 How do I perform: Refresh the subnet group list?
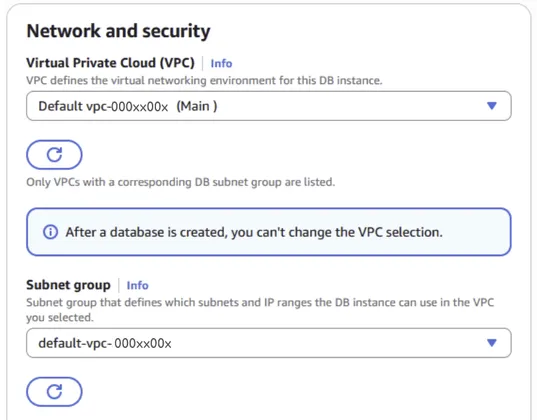(54, 392)
